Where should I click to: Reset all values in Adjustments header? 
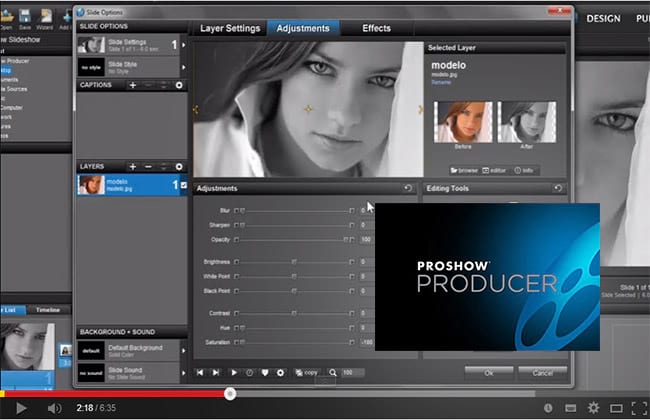click(408, 188)
